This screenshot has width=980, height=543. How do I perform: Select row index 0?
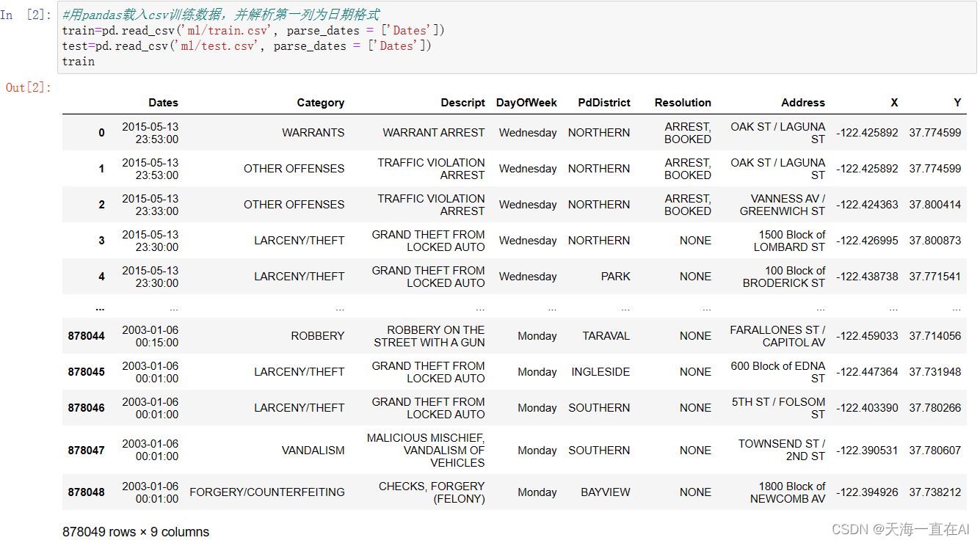[x=102, y=133]
